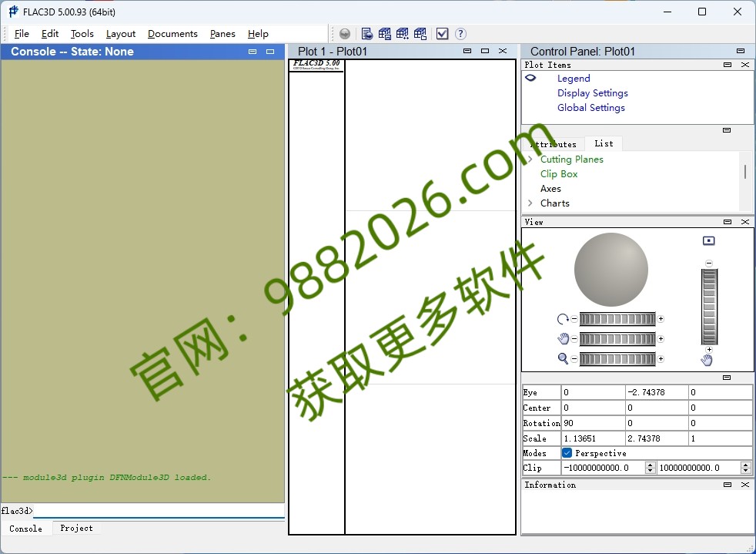Click plus button of the magnifier zoom wheel

(661, 358)
